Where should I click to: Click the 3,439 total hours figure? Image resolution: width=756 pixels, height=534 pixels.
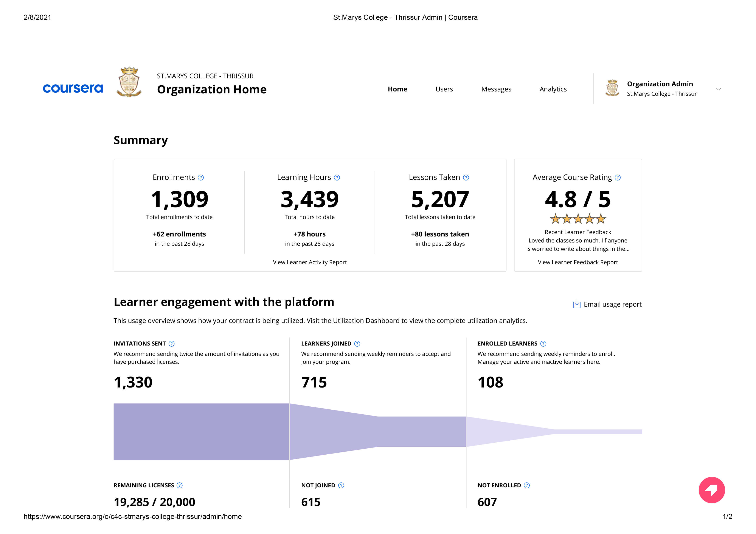point(309,199)
